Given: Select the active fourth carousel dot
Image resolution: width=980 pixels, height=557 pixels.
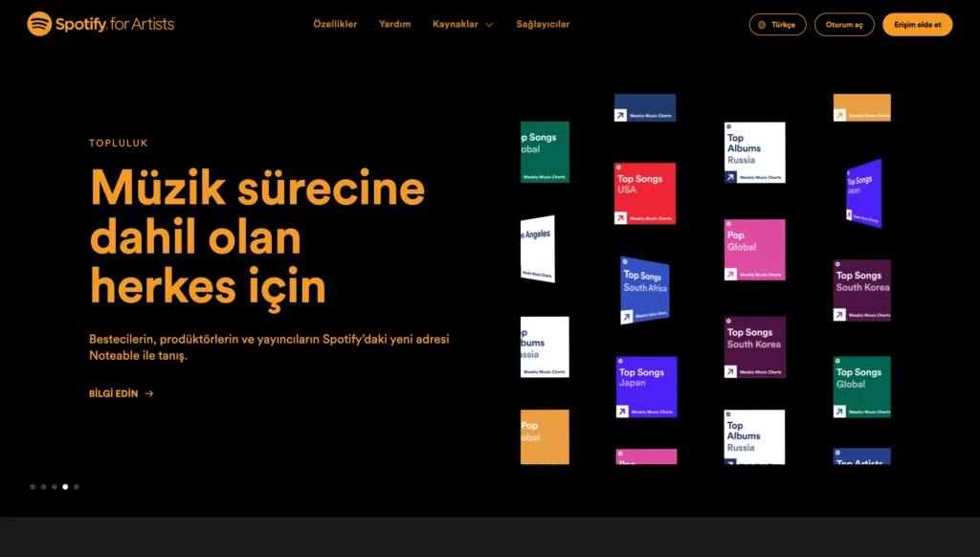Looking at the screenshot, I should pos(65,486).
